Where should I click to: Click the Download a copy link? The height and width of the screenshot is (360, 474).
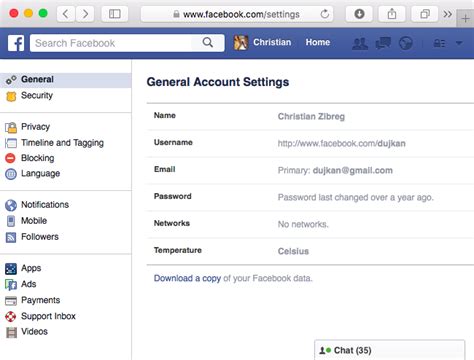pos(187,278)
